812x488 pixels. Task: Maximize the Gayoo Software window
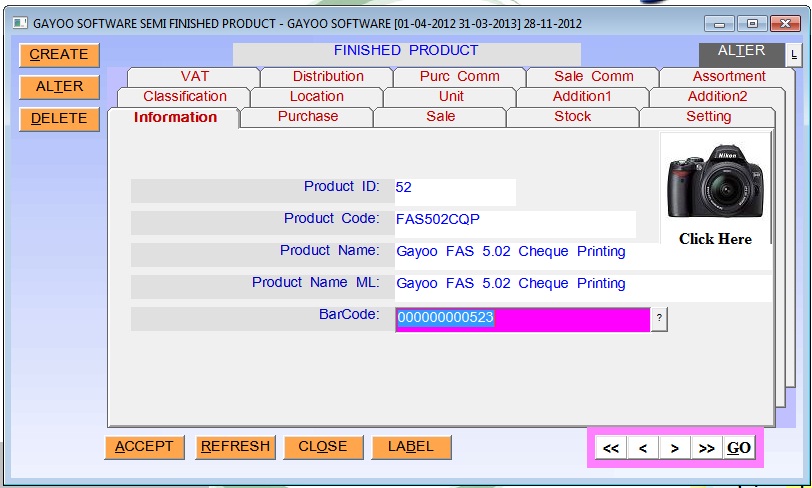(752, 24)
